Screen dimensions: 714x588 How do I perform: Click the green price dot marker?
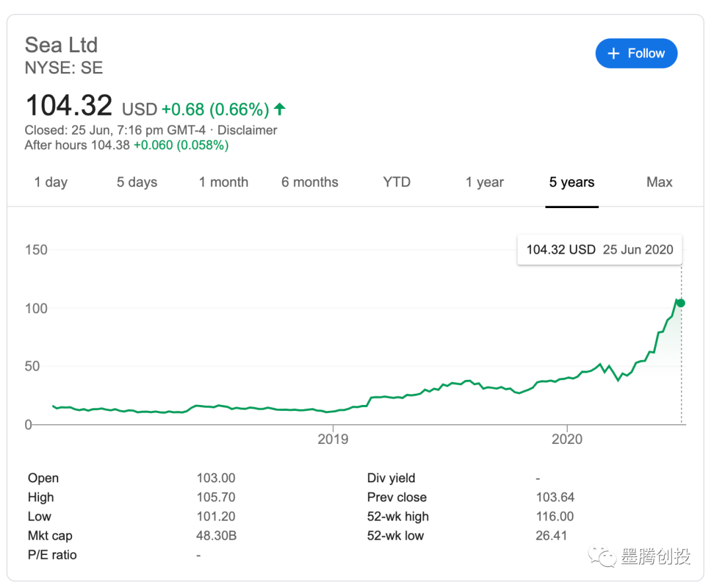(x=681, y=303)
